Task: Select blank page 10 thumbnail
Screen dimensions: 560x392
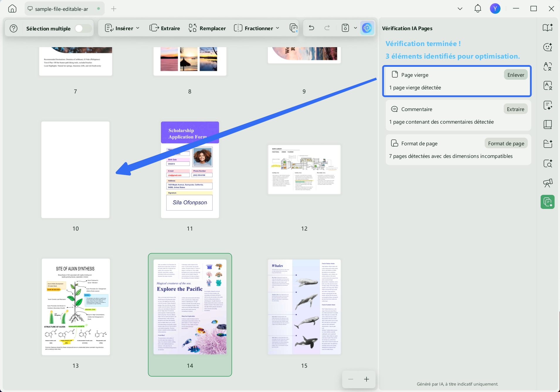Action: [x=75, y=170]
